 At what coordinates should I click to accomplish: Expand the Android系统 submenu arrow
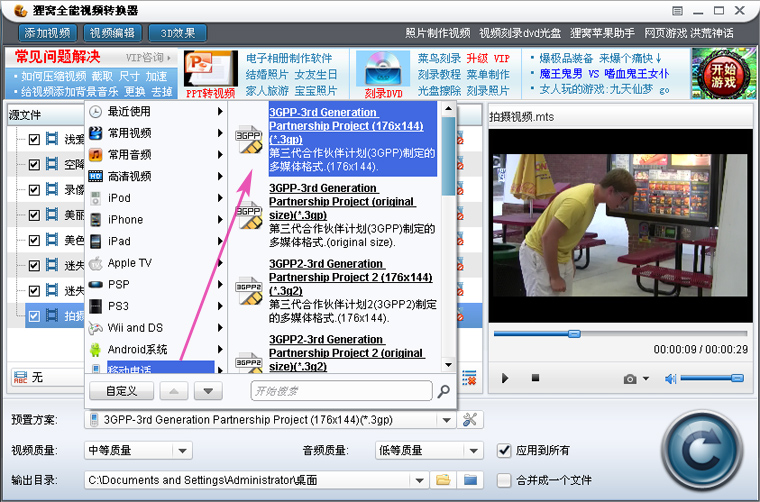coord(220,349)
